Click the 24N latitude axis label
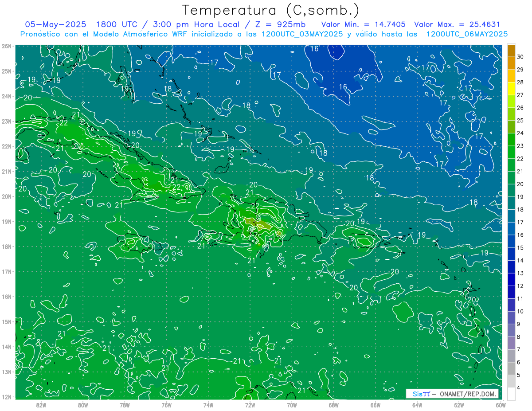This screenshot has width=532, height=411. tap(6, 96)
